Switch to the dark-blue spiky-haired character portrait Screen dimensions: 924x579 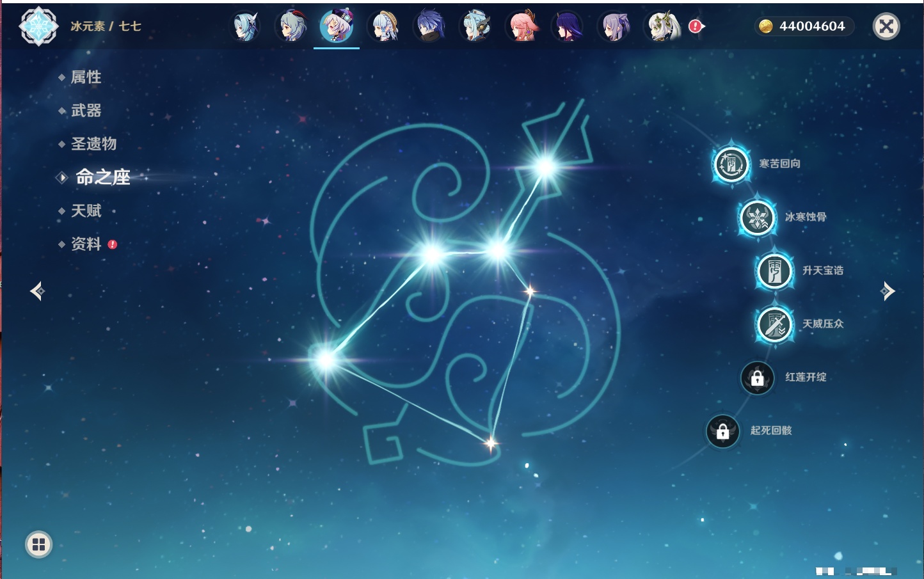[x=429, y=27]
